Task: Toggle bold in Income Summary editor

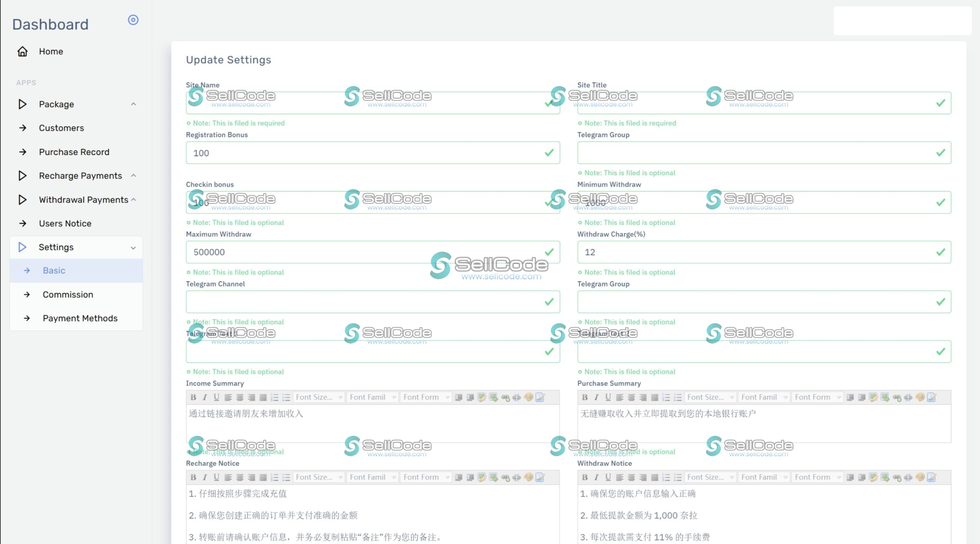Action: click(x=193, y=397)
